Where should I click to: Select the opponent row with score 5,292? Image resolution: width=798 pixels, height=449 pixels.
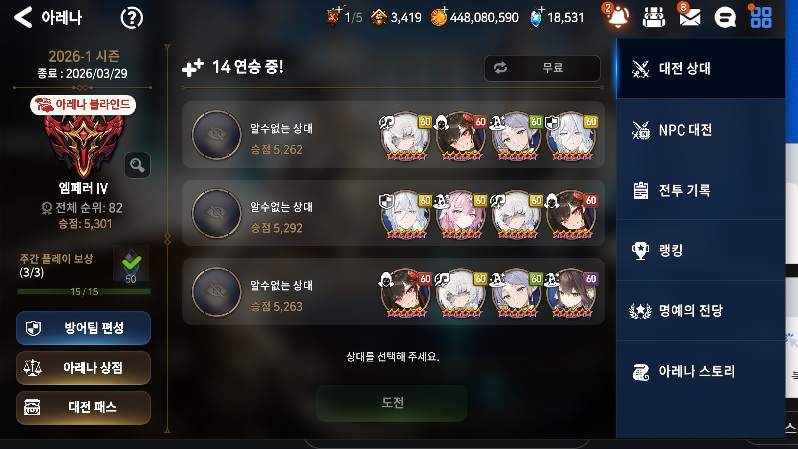(x=393, y=213)
